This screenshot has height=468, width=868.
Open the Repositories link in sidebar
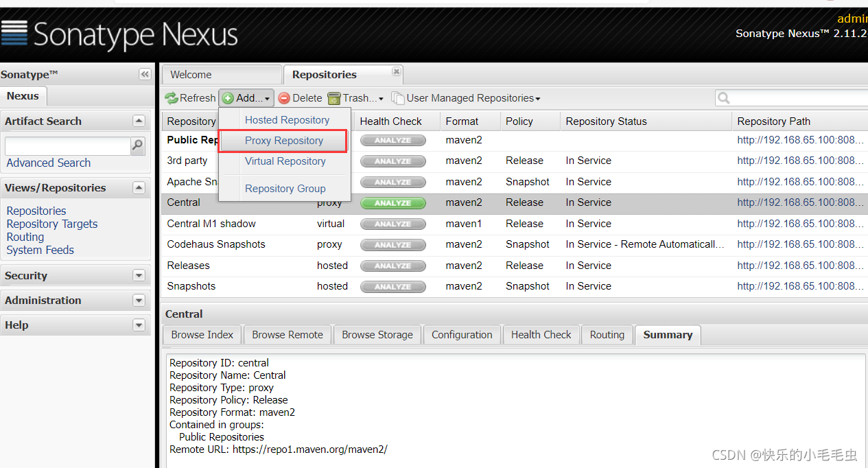[x=36, y=211]
